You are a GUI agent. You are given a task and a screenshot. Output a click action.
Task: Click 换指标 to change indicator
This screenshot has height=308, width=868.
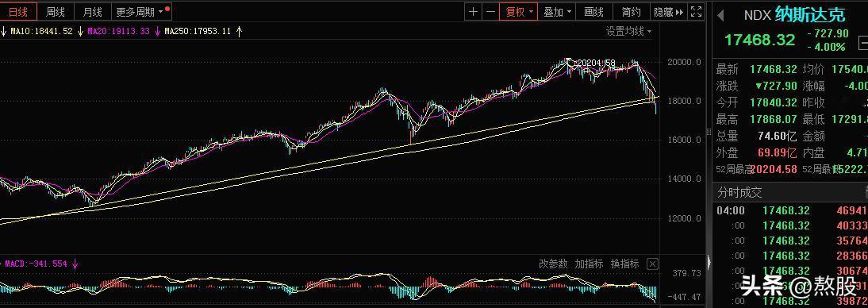(624, 264)
